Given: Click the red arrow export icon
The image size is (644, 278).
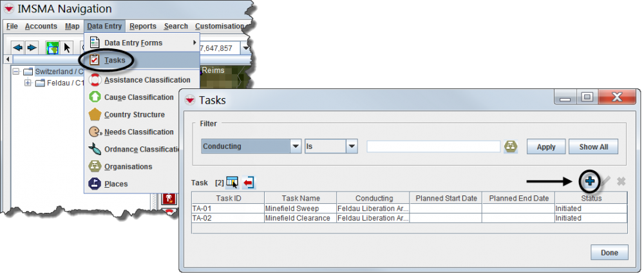Looking at the screenshot, I should [249, 183].
